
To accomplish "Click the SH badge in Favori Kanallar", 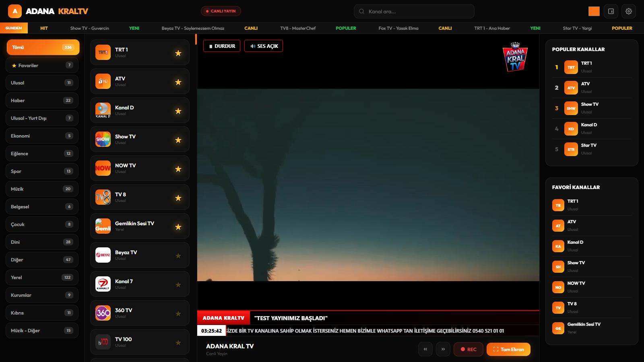I will (558, 267).
